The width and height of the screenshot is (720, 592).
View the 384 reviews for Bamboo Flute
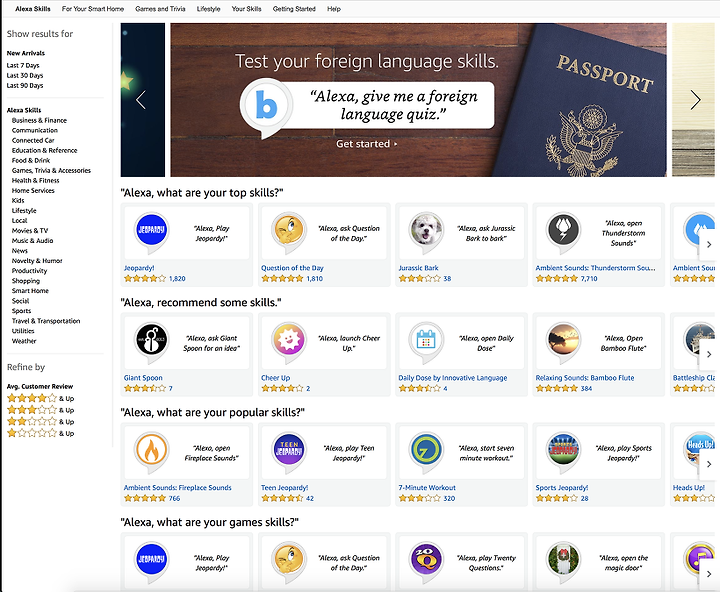586,389
